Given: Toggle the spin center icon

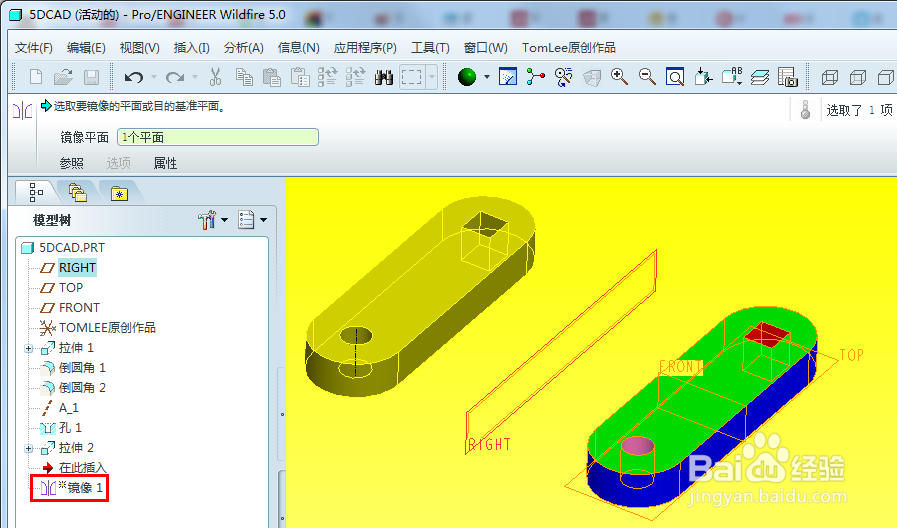Looking at the screenshot, I should 536,77.
